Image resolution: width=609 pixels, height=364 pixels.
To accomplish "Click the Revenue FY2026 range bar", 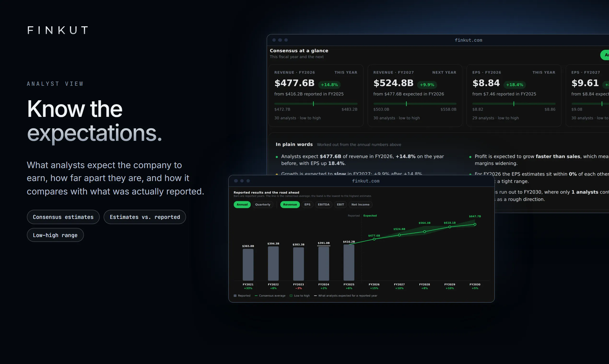I will [316, 104].
